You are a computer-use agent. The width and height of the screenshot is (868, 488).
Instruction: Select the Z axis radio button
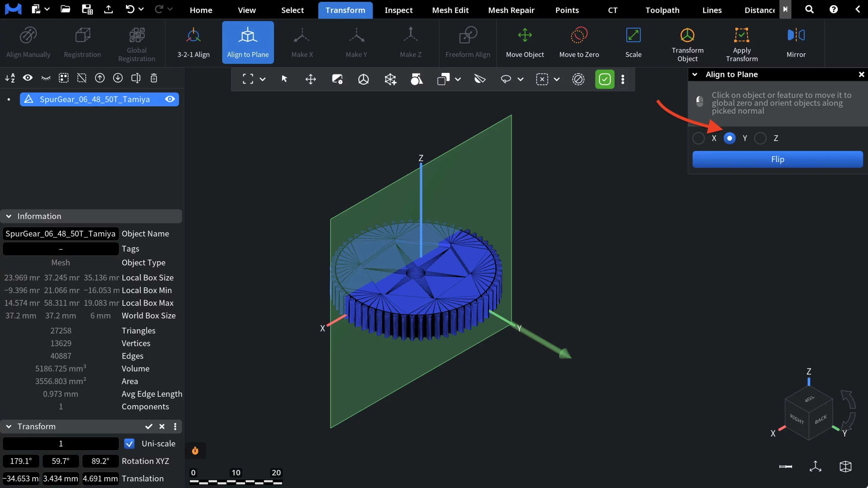tap(760, 138)
